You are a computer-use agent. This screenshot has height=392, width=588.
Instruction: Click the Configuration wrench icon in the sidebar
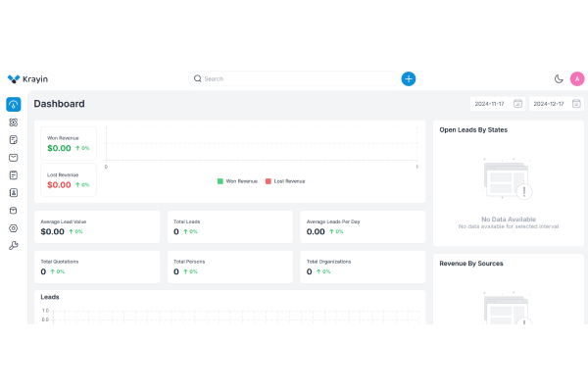(x=14, y=245)
